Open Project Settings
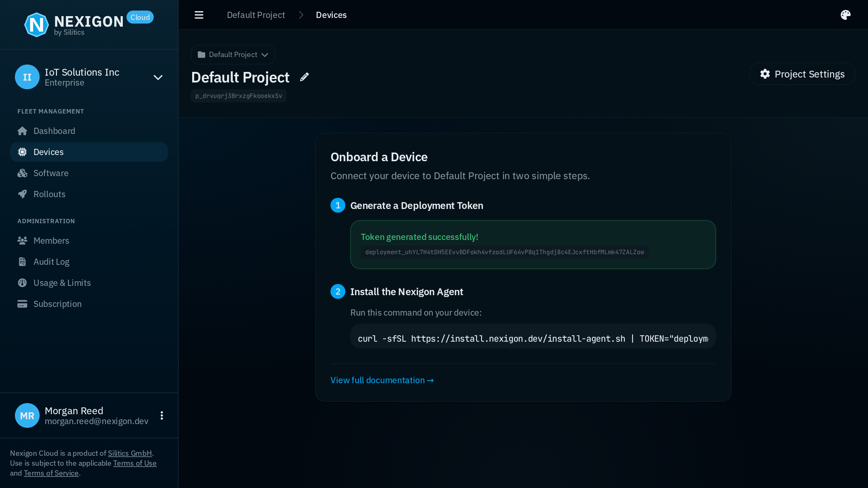This screenshot has width=868, height=488. pyautogui.click(x=802, y=74)
